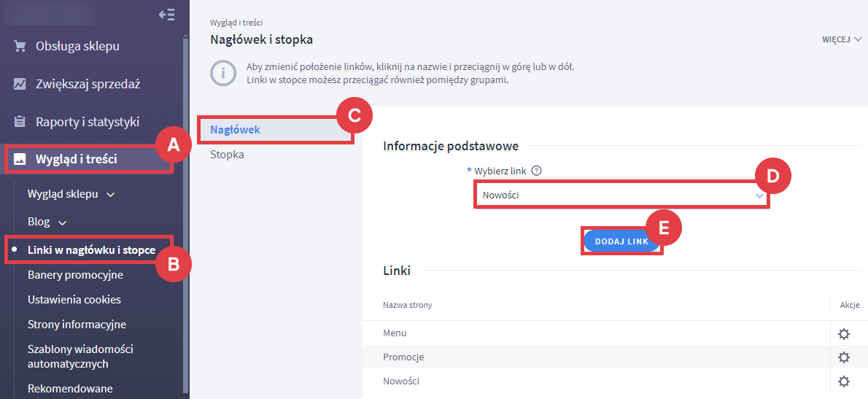
Task: Click the image icon beside Wygląd i treści
Action: (20, 159)
